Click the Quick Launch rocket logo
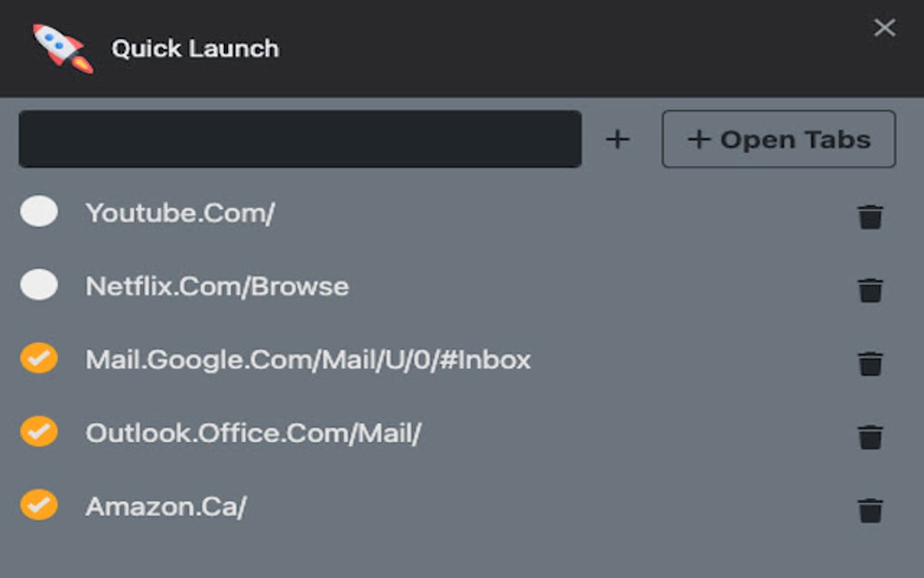 [x=63, y=48]
